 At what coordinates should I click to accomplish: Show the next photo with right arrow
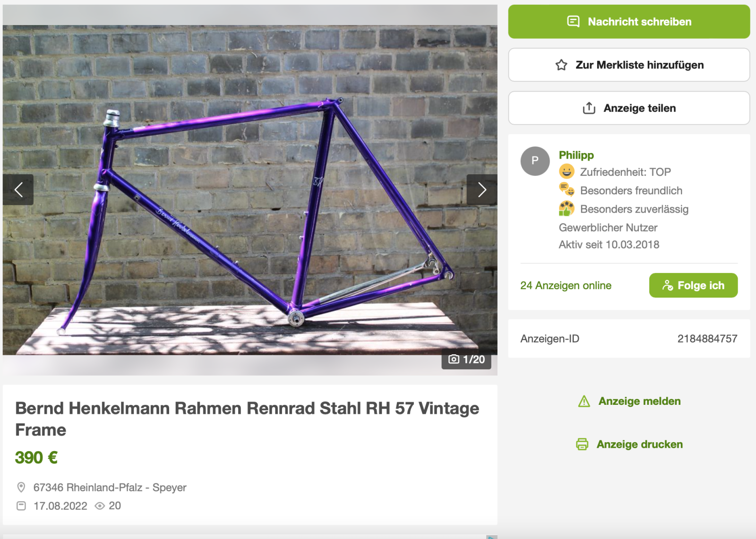coord(481,190)
